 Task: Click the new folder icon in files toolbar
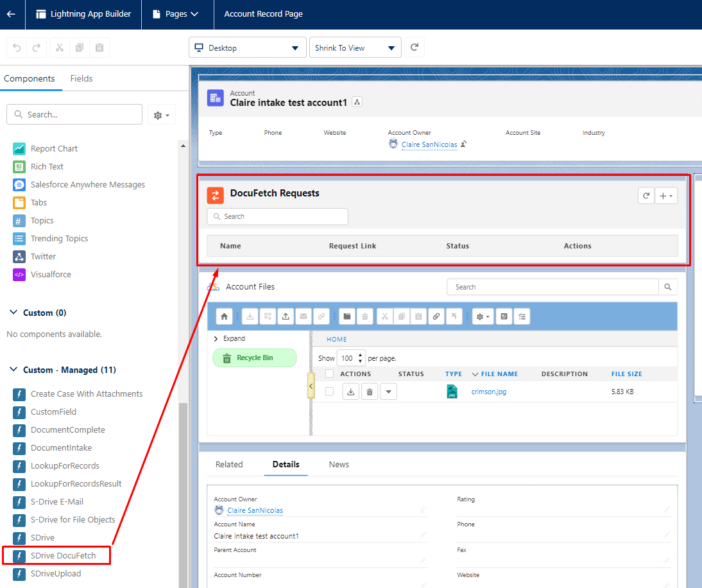[x=347, y=316]
